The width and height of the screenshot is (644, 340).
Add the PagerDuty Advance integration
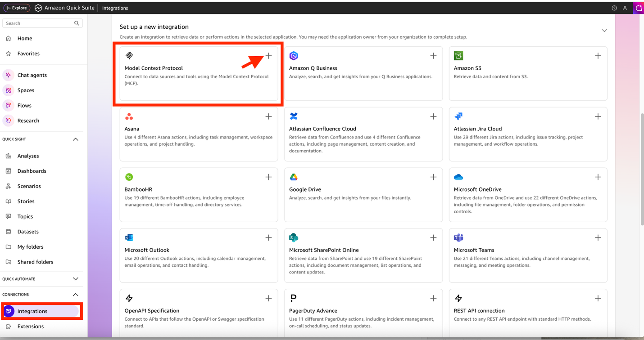[x=433, y=298]
